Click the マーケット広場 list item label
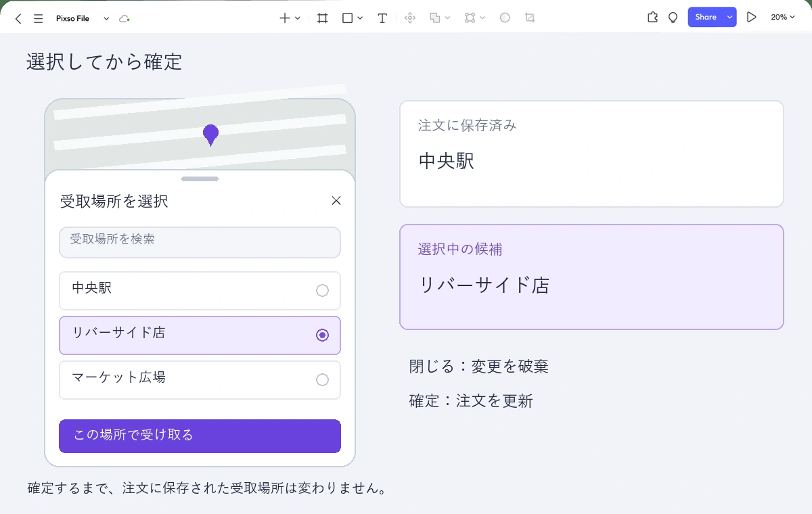 click(118, 377)
